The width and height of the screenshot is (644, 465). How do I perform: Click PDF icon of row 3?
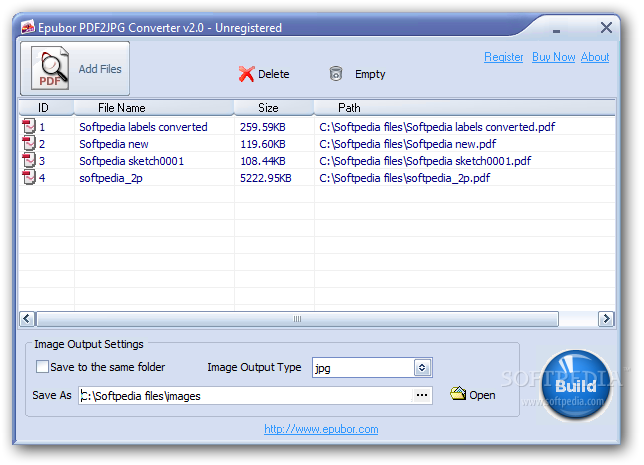[x=29, y=161]
